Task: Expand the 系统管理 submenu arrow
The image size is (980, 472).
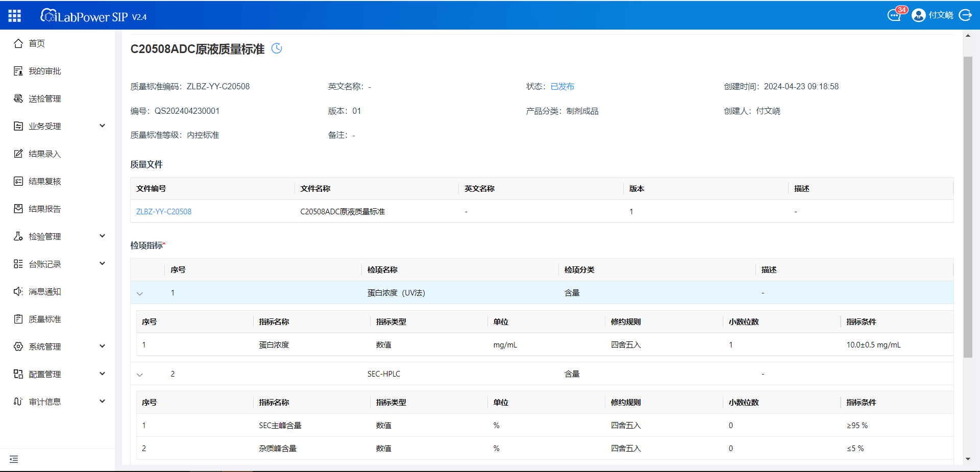Action: (x=102, y=346)
